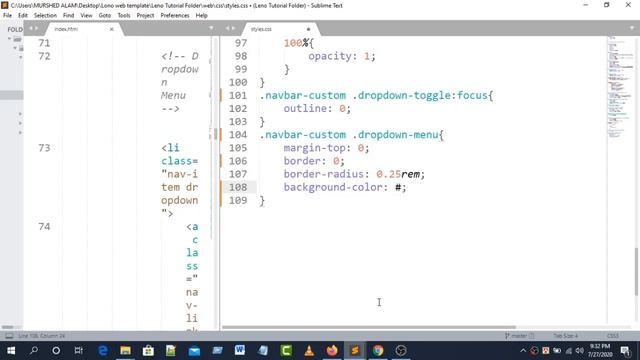Open the Windows Start menu
Image resolution: width=640 pixels, height=360 pixels.
coord(11,351)
